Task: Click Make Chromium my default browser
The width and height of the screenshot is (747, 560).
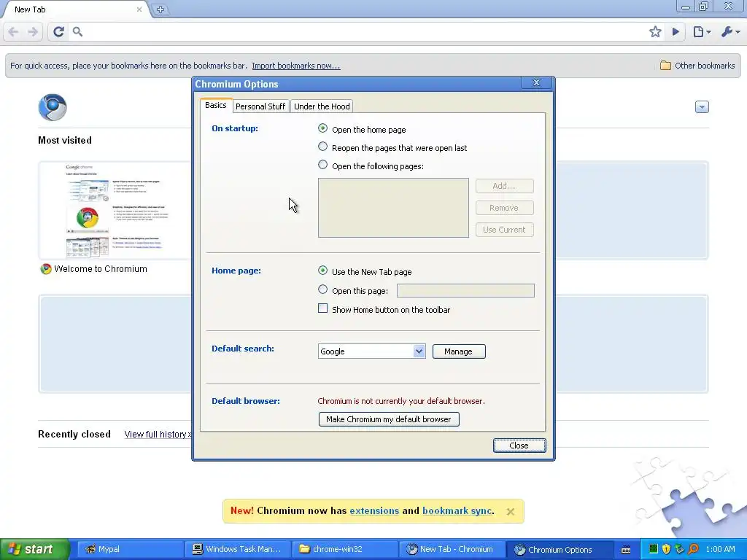Action: tap(389, 419)
